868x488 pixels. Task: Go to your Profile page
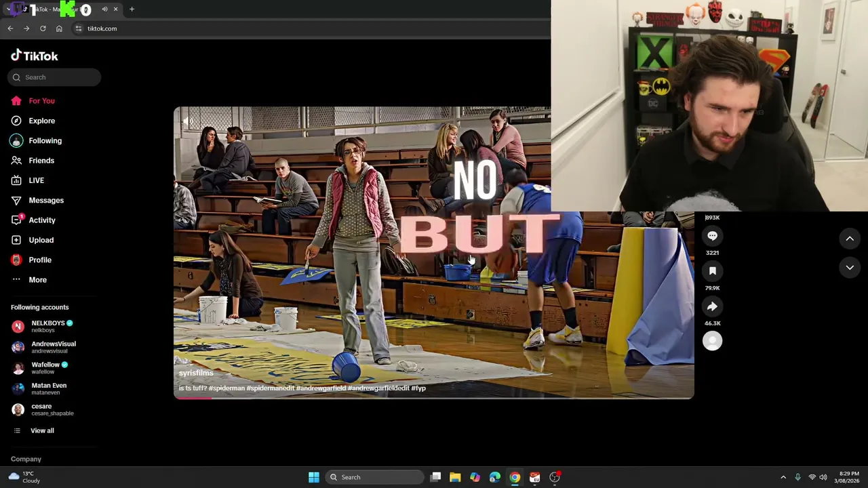pyautogui.click(x=31, y=260)
